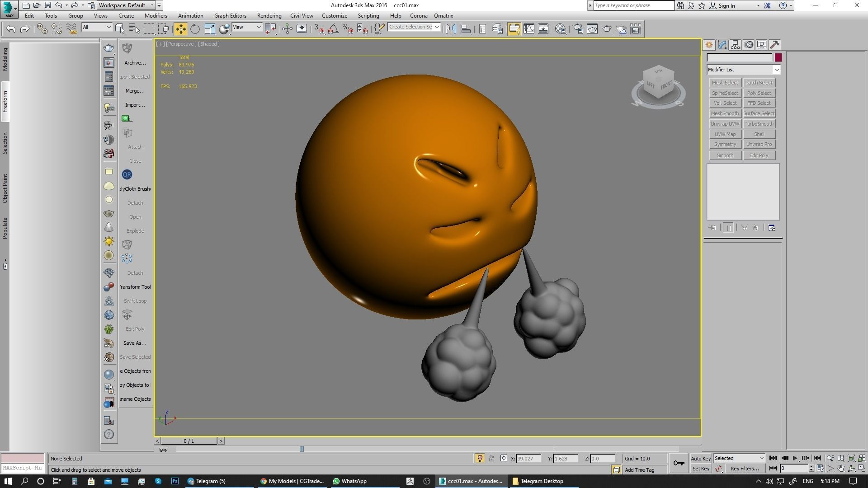Click the Redo arrow in main toolbar
868x488 pixels.
click(x=25, y=29)
